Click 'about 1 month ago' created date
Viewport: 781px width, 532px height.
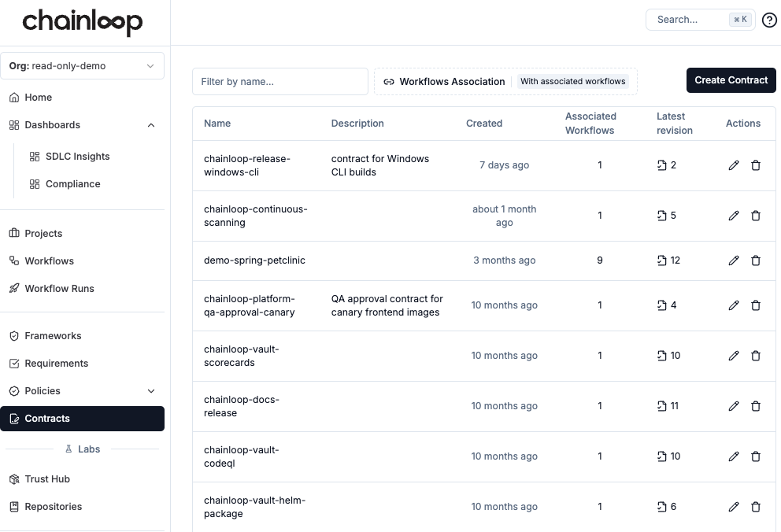pos(504,216)
